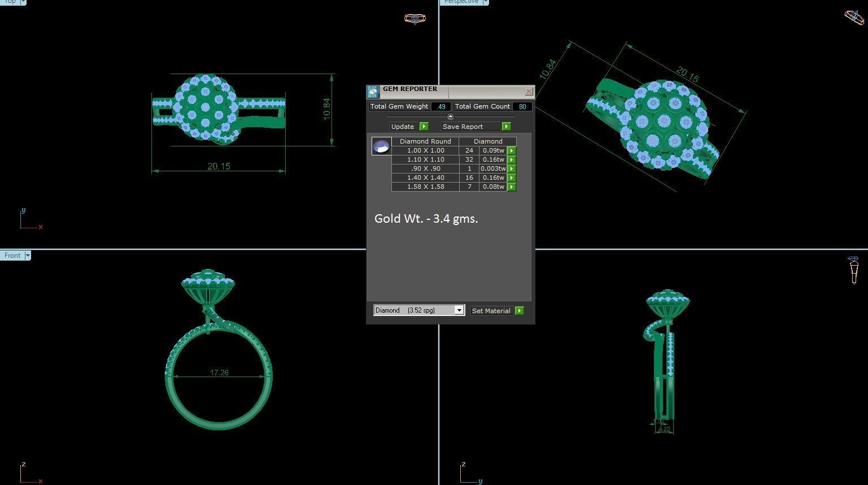Click the Diamond Round column header

point(425,141)
